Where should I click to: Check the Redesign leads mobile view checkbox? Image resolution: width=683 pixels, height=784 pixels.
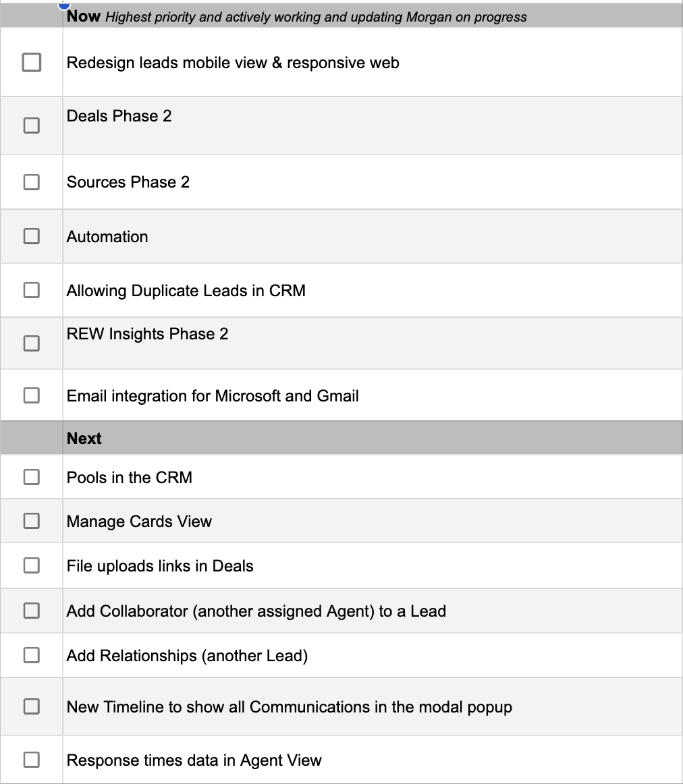coord(31,63)
